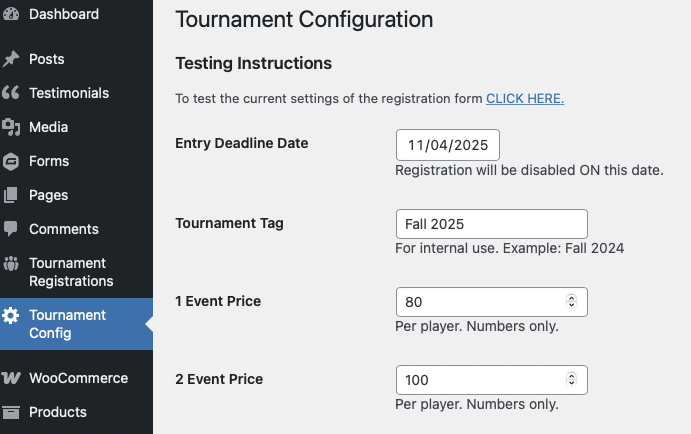Focus the Entry Deadline Date field
The width and height of the screenshot is (691, 434).
coord(447,145)
